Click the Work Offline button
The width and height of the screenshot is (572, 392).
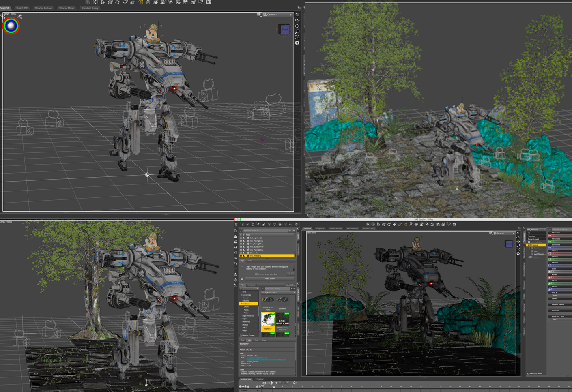click(290, 285)
